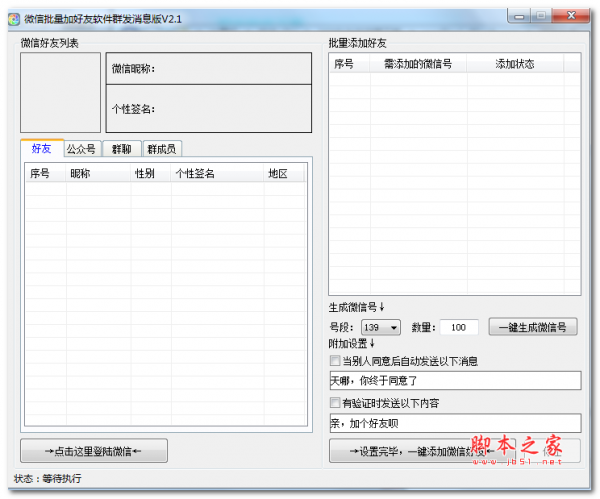This screenshot has height=499, width=600.
Task: Expand the 号段 139 dropdown
Action: tap(381, 328)
